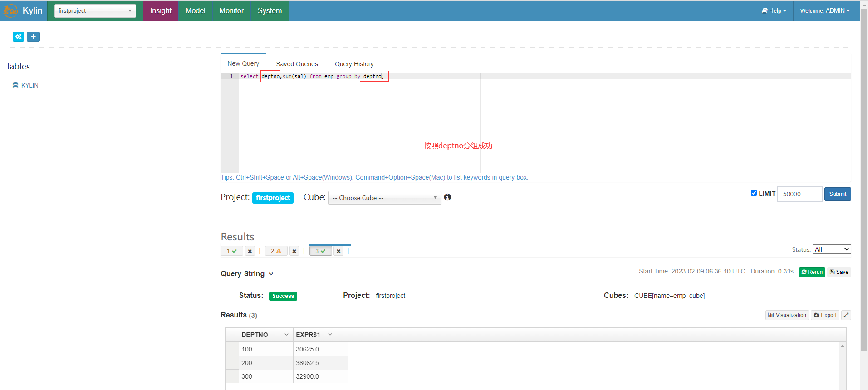The width and height of the screenshot is (868, 390).
Task: Open the Help menu
Action: 774,11
